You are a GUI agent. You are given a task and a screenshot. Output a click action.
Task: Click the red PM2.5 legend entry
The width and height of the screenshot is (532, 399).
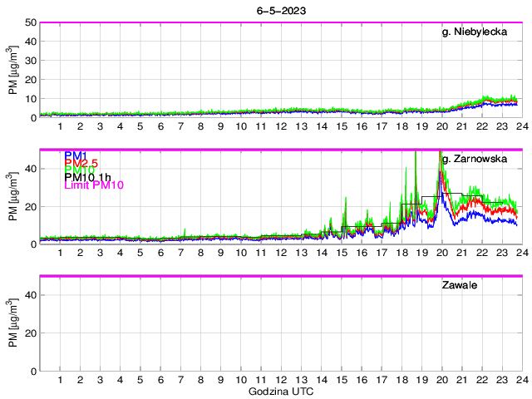[x=81, y=164]
